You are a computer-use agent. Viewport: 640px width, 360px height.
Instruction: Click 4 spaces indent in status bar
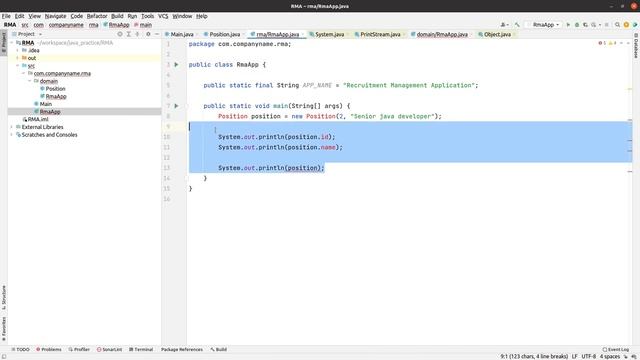point(610,356)
